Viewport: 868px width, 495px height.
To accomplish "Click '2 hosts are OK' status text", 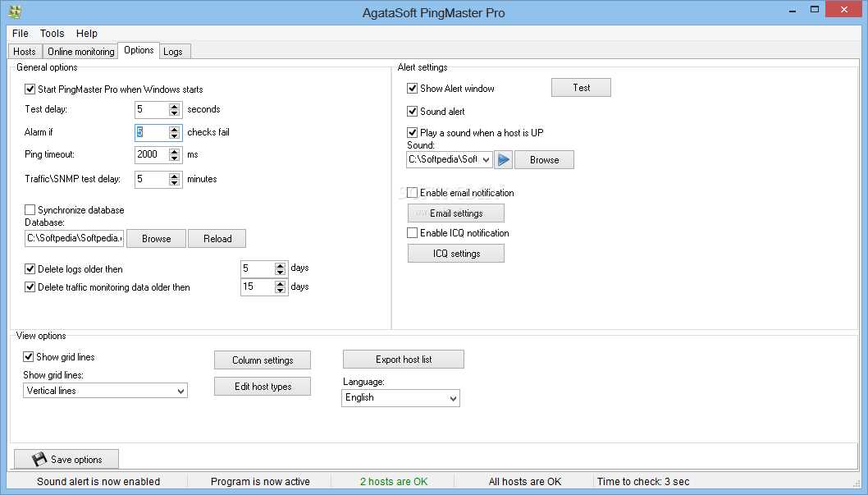I will pos(394,481).
